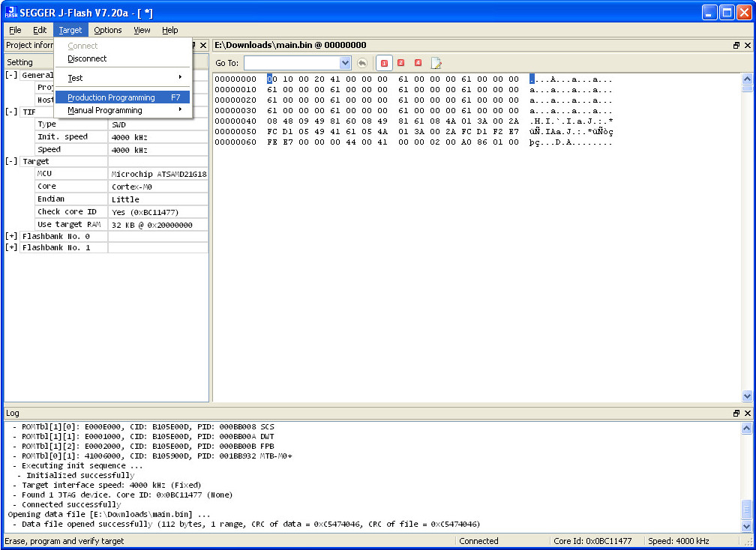Click the Go To back arrow icon

[x=362, y=63]
